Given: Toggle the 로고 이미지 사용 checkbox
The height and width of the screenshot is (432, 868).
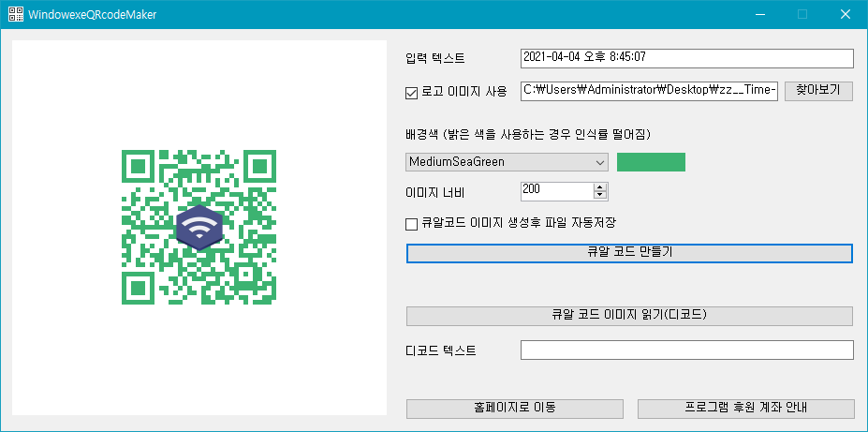Looking at the screenshot, I should pyautogui.click(x=411, y=93).
